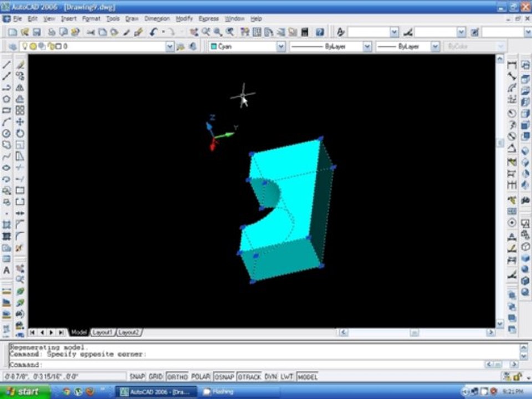The image size is (532, 399).
Task: Toggle SNAP mode in status bar
Action: (137, 377)
